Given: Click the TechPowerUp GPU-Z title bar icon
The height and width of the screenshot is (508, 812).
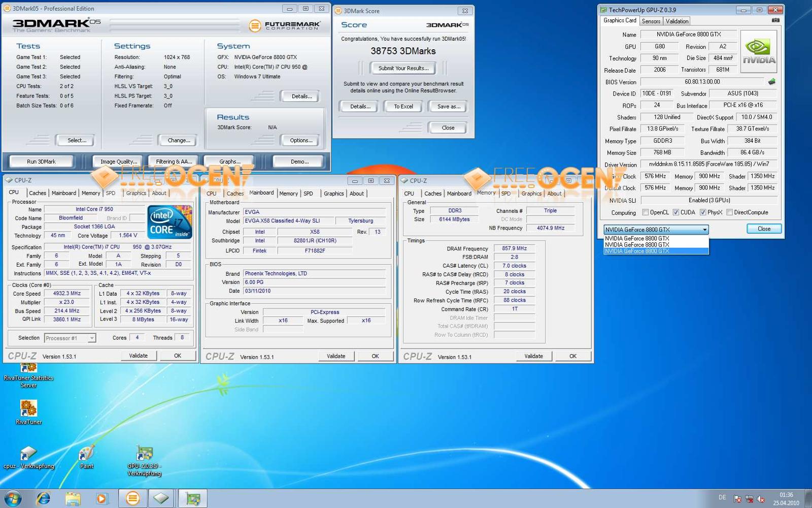Looking at the screenshot, I should (603, 10).
